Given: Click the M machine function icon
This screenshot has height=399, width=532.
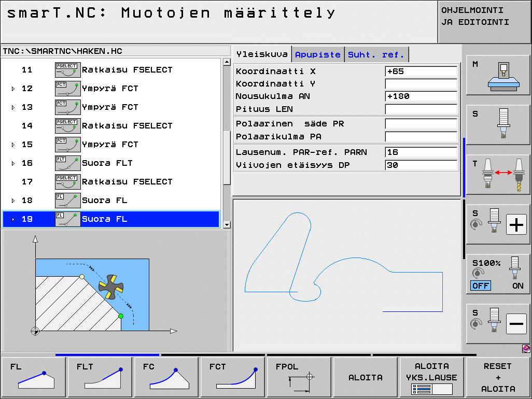Looking at the screenshot, I should [498, 75].
